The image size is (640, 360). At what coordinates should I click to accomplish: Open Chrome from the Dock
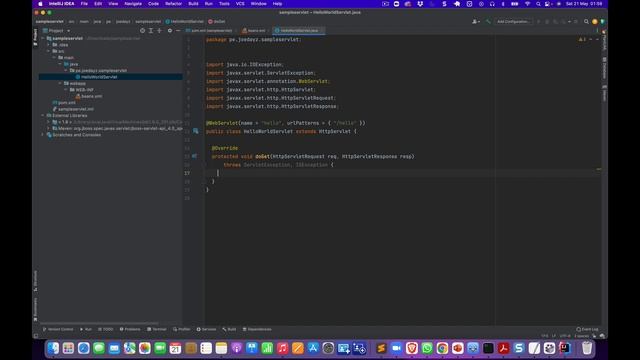[442, 348]
